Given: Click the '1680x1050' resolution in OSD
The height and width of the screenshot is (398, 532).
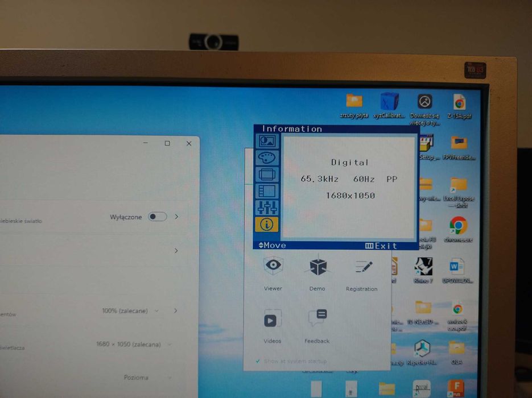Looking at the screenshot, I should (x=350, y=196).
